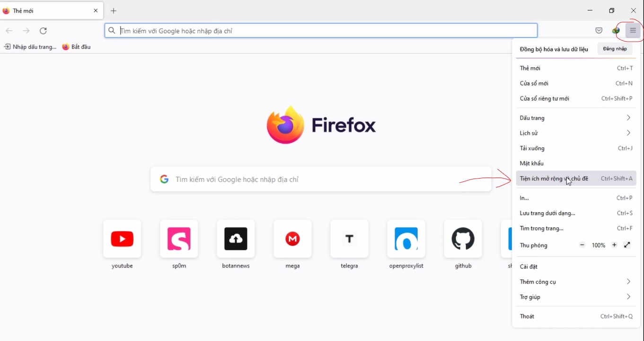The height and width of the screenshot is (341, 644).
Task: Go forward with the forward arrow
Action: click(x=26, y=31)
